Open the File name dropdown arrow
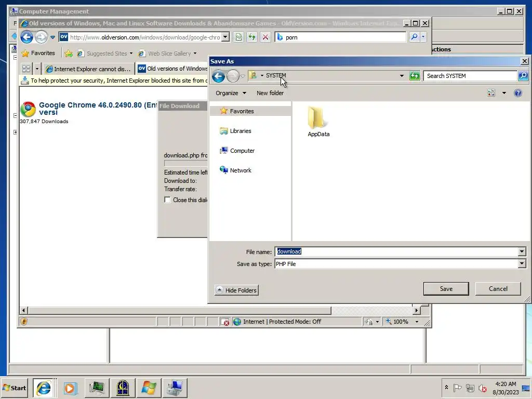Screen dimensions: 532x399 point(522,251)
